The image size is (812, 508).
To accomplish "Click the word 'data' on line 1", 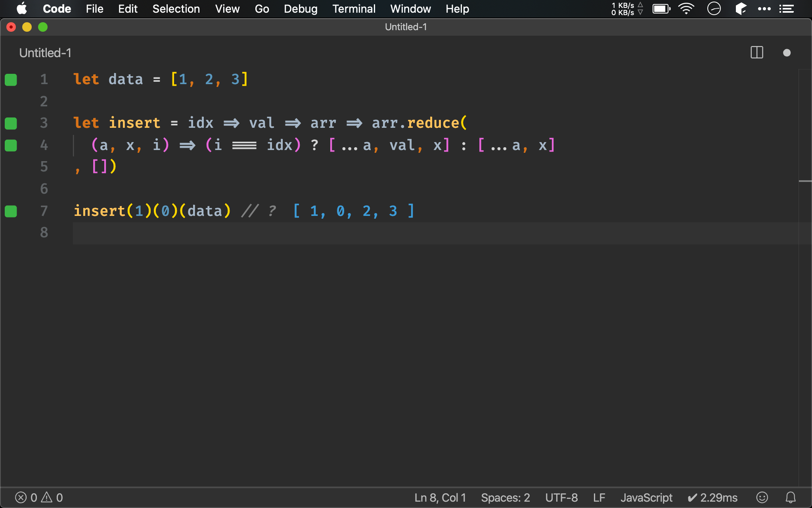I will (126, 79).
